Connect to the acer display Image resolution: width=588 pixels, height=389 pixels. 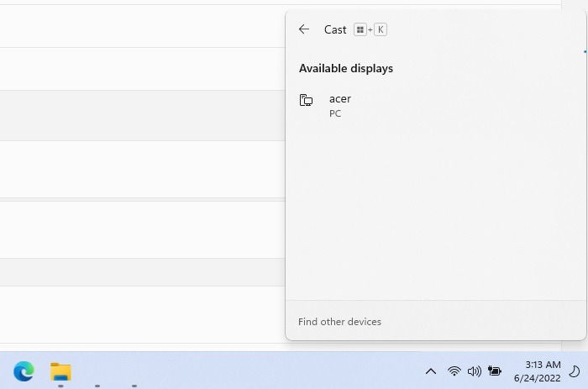click(340, 99)
